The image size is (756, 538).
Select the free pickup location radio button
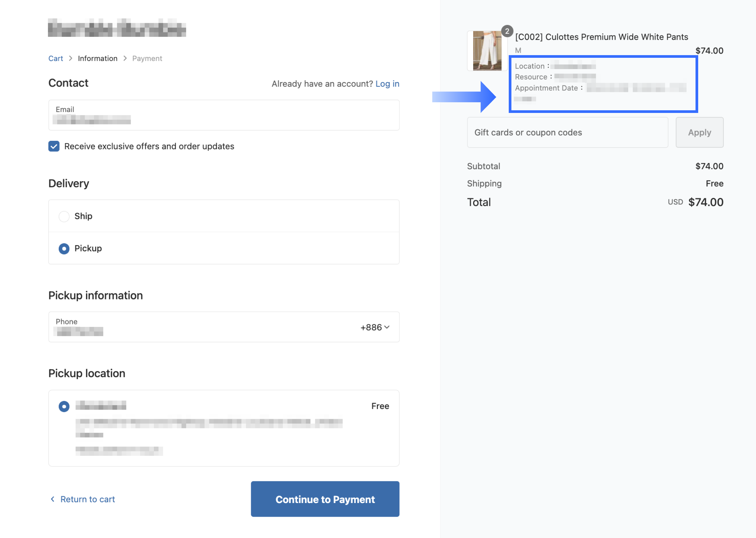point(64,406)
